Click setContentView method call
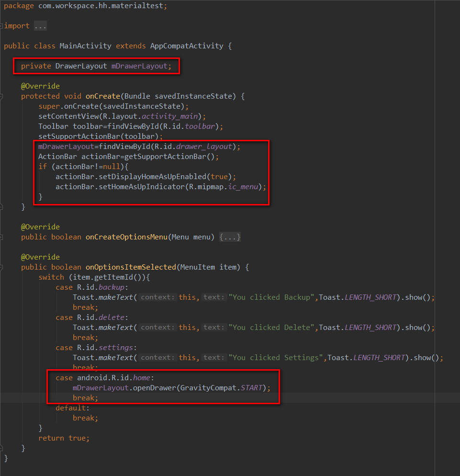The image size is (460, 476). click(x=68, y=116)
